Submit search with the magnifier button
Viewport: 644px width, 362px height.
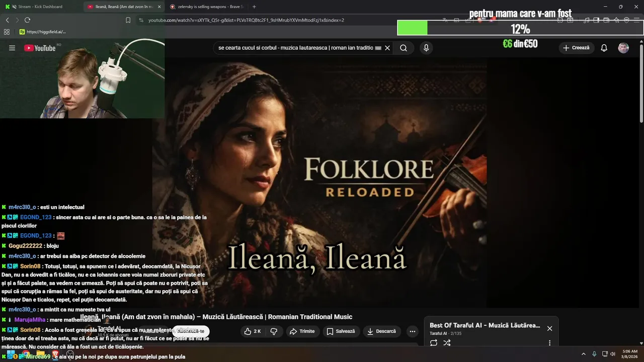[404, 48]
